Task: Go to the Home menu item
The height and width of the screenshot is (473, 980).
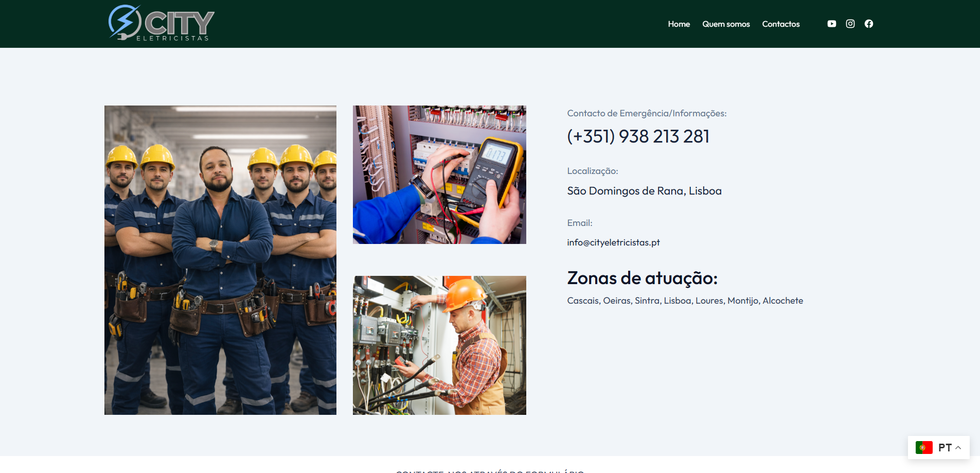Action: click(x=679, y=24)
